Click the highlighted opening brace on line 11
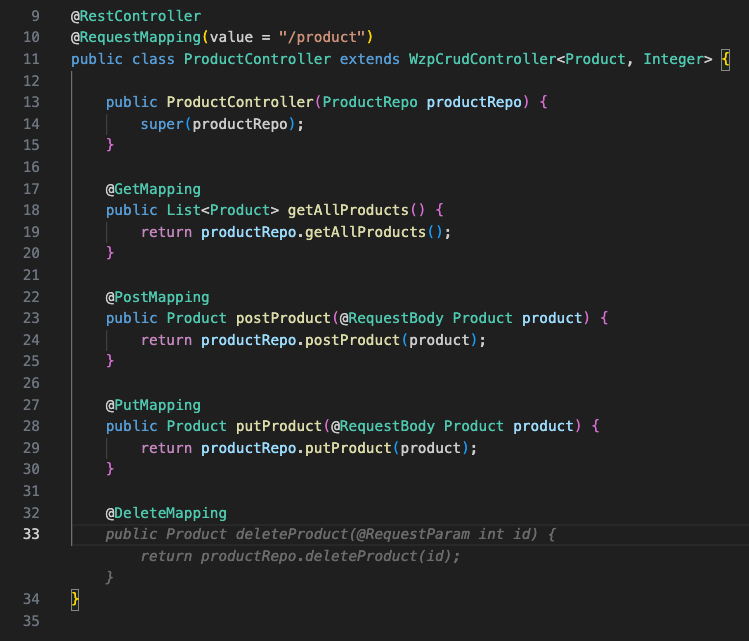The height and width of the screenshot is (641, 749). 724,60
